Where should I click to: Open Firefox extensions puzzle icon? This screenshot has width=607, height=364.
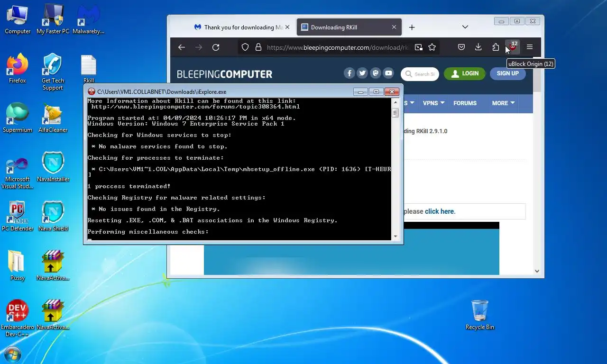(x=496, y=47)
